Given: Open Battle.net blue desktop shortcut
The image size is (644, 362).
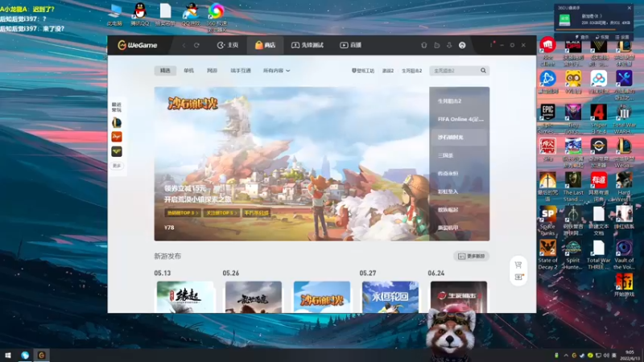Looking at the screenshot, I should pos(548,82).
